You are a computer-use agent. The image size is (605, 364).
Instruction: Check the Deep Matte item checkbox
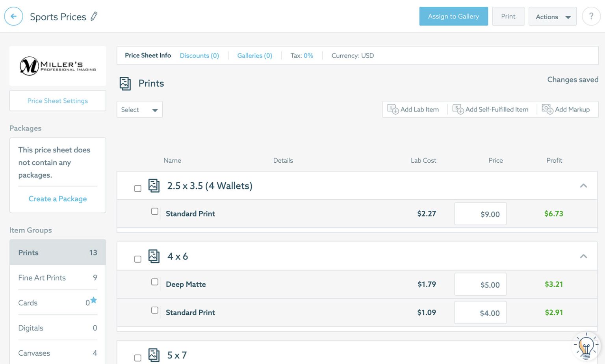(x=155, y=282)
